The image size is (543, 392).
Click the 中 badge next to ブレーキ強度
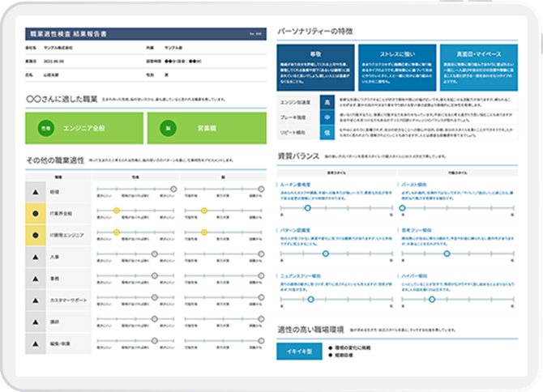(327, 117)
